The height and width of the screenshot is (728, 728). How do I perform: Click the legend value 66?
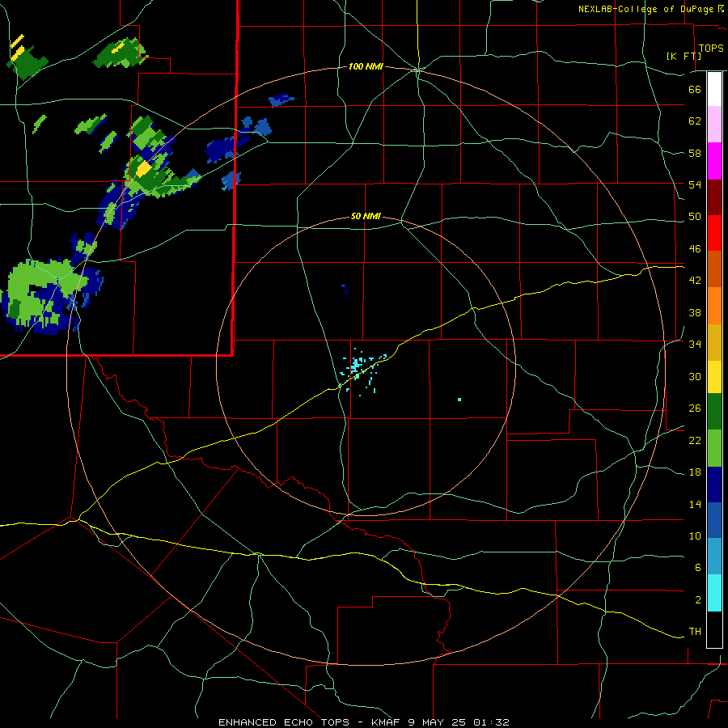pos(695,89)
